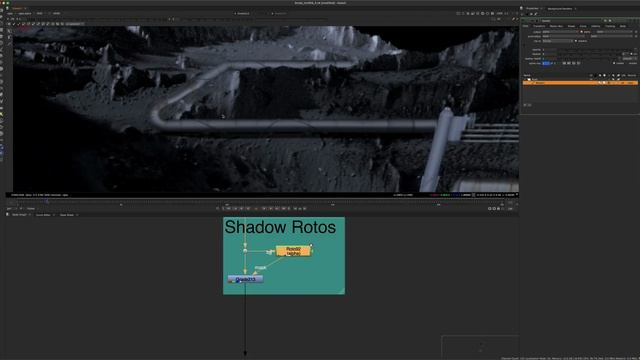Toggle the replace checkbox
The image size is (640, 360).
[576, 41]
